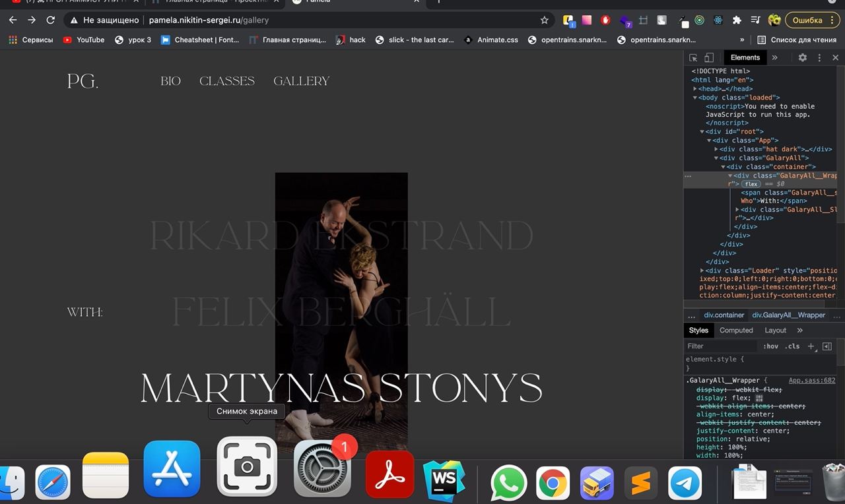Open the YouTube bookmark
The height and width of the screenshot is (504, 845).
pos(84,40)
